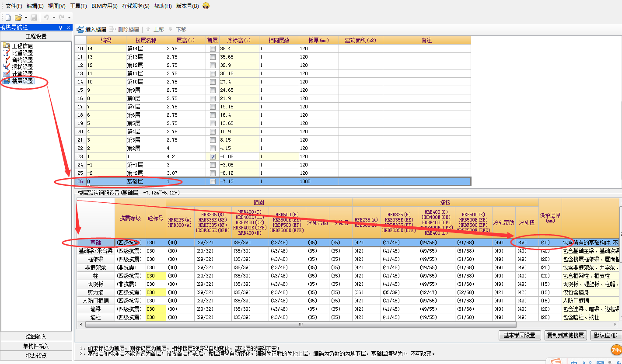
Task: Toggle 首层 checkbox for 第-1层
Action: [x=213, y=165]
